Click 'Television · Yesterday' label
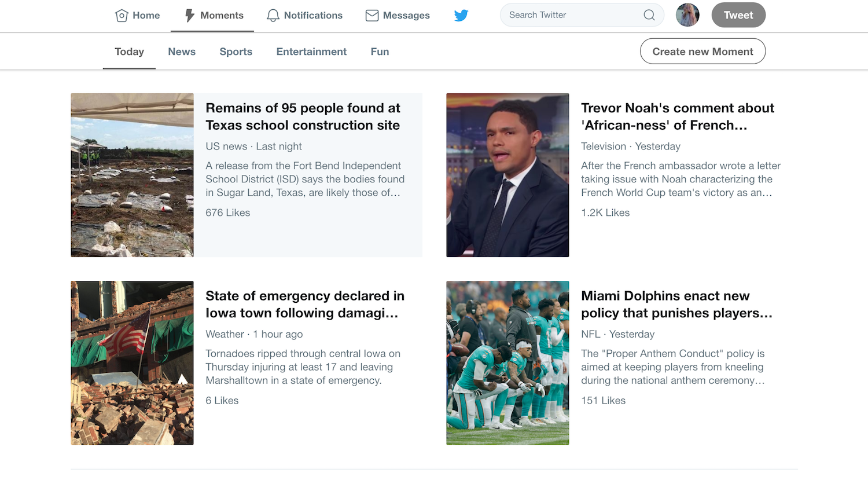The image size is (868, 480). 631,146
